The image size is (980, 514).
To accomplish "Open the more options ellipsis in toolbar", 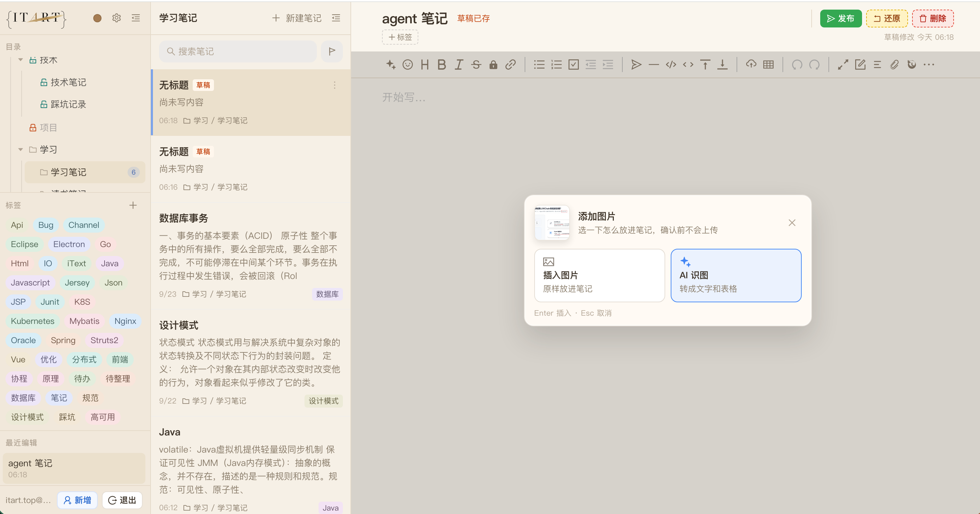I will pyautogui.click(x=929, y=65).
